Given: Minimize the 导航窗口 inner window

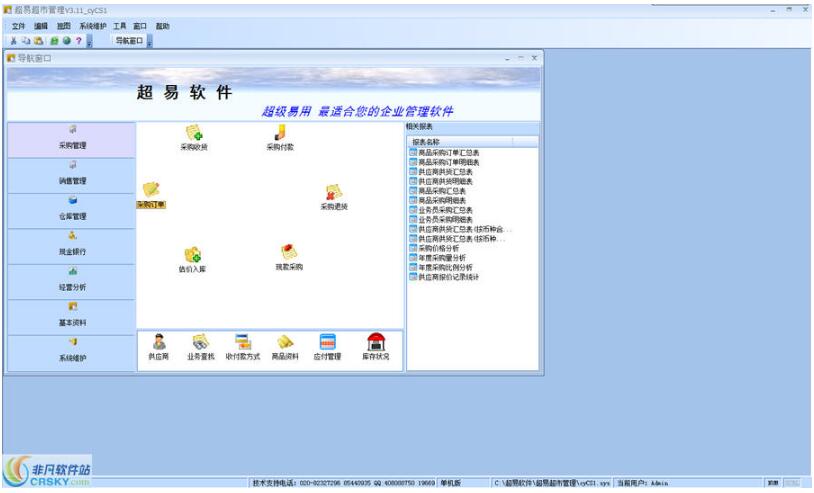Looking at the screenshot, I should [x=507, y=59].
